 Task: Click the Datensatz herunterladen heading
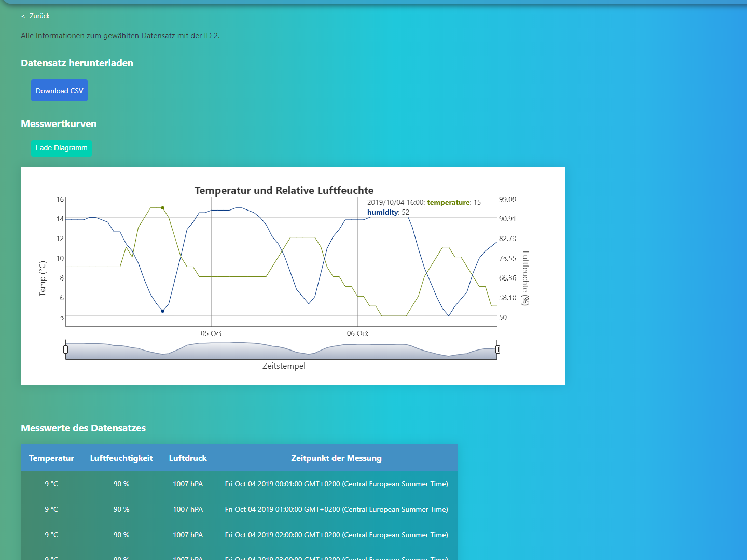pyautogui.click(x=77, y=63)
